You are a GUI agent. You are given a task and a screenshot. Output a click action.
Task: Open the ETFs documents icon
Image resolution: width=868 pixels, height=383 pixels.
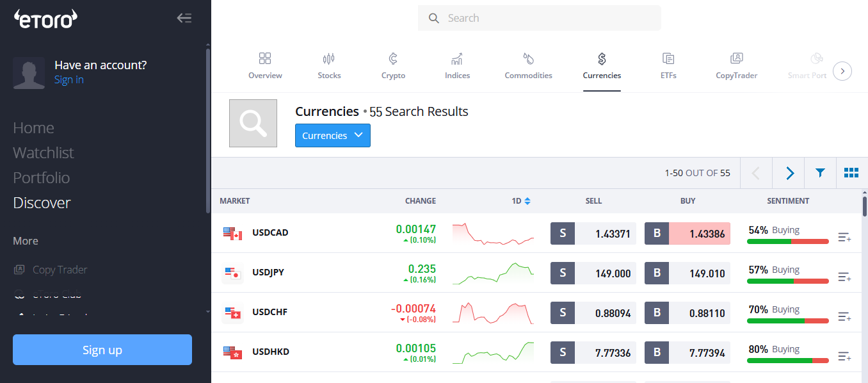[668, 59]
